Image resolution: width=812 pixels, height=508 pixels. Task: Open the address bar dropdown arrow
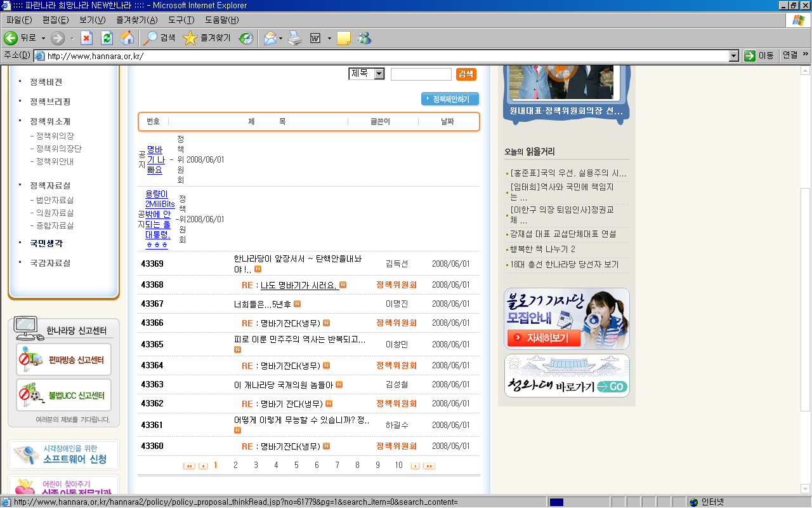click(734, 56)
